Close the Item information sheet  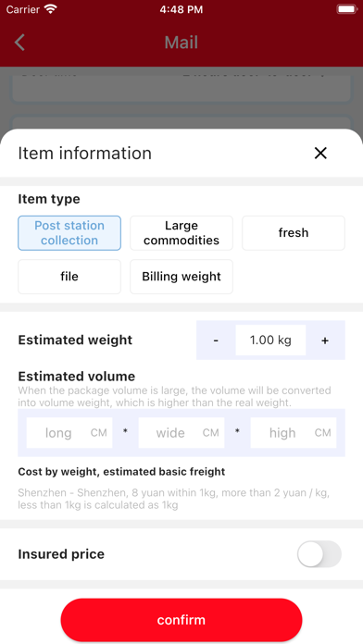click(320, 154)
